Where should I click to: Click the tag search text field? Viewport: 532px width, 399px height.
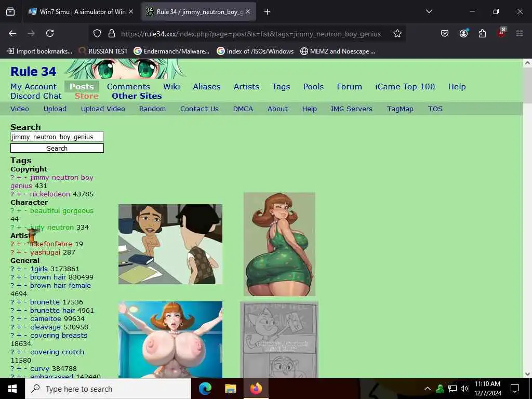tap(57, 137)
